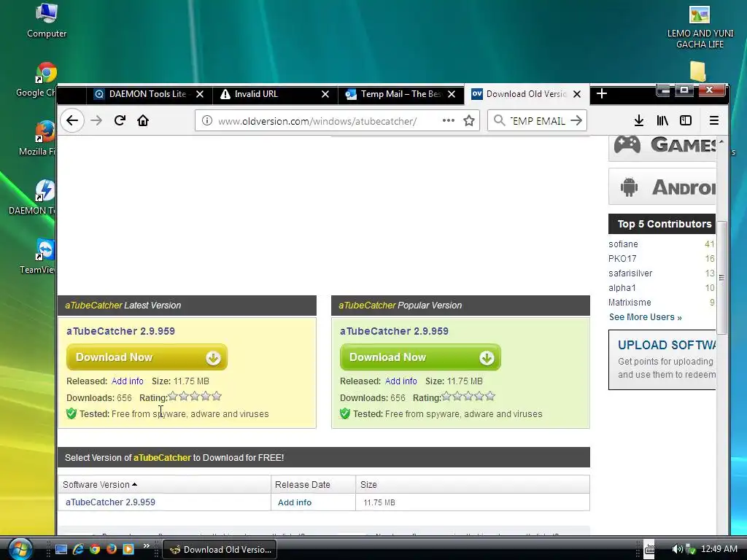Switch to the Temp Mail tab
This screenshot has width=747, height=560.
[400, 94]
